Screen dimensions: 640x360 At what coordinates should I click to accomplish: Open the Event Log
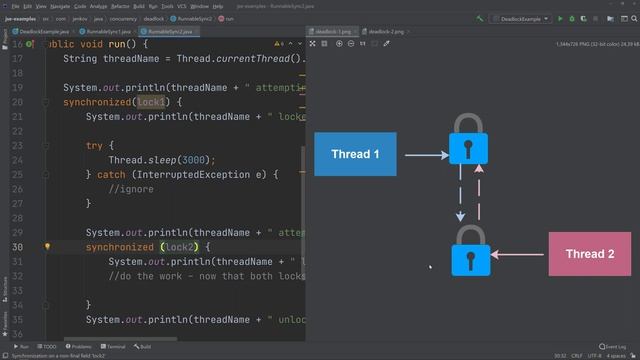click(612, 347)
